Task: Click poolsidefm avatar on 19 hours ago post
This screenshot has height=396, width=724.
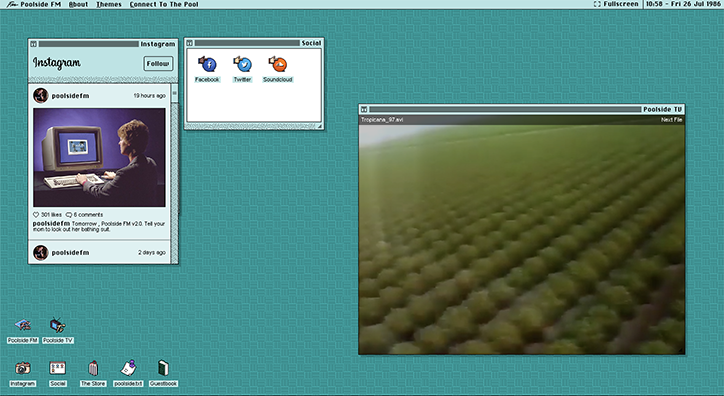Action: click(41, 96)
